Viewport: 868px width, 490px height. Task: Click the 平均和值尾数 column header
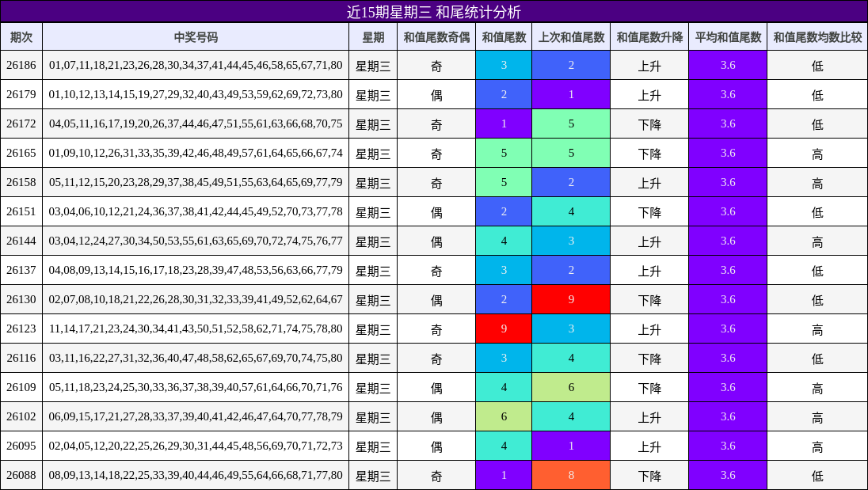[x=728, y=37]
